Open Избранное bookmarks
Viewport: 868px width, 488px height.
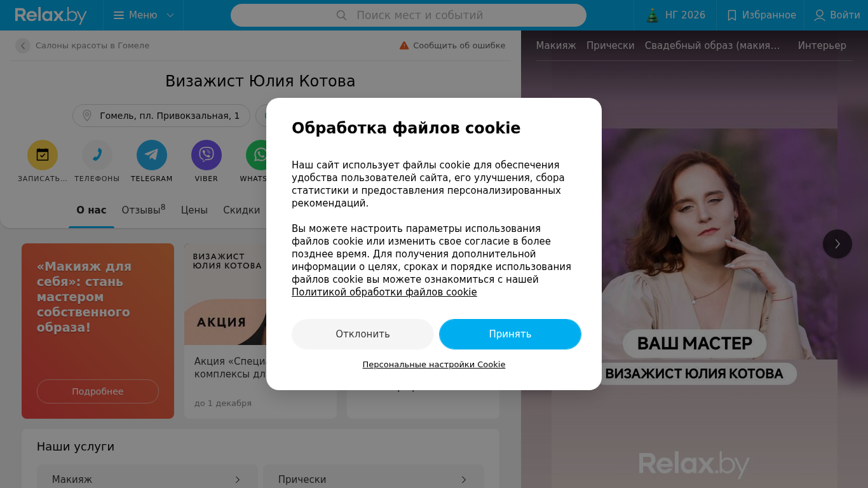[761, 15]
